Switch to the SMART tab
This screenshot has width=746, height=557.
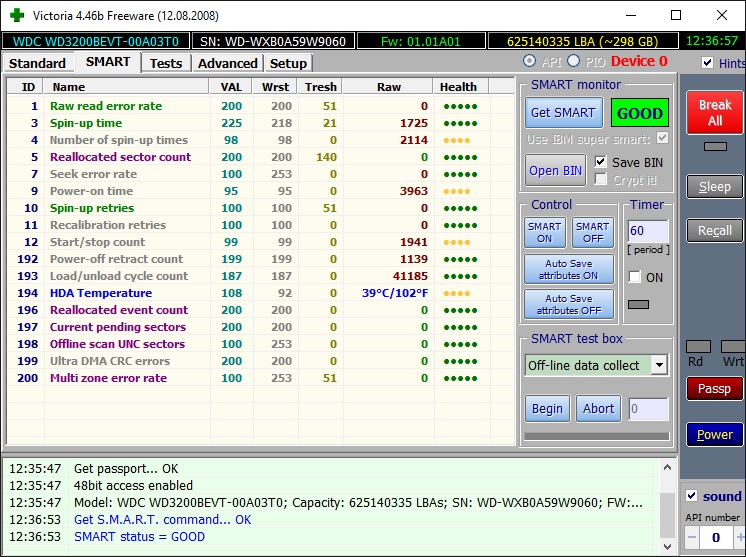tap(108, 62)
